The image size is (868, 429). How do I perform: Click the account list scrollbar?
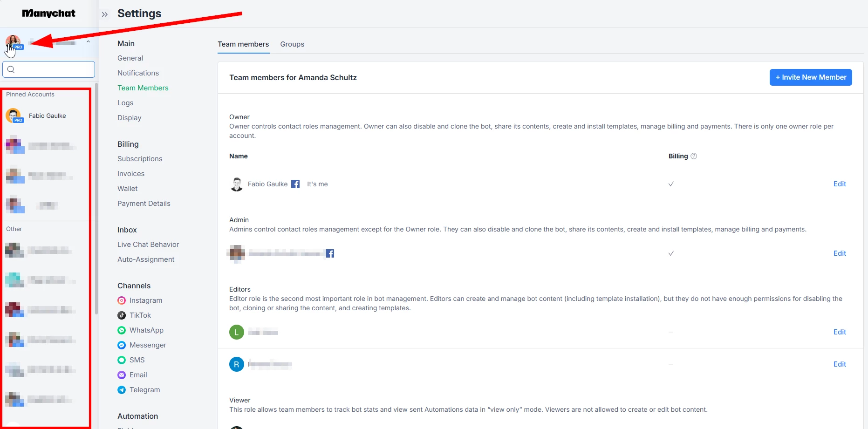(96, 199)
